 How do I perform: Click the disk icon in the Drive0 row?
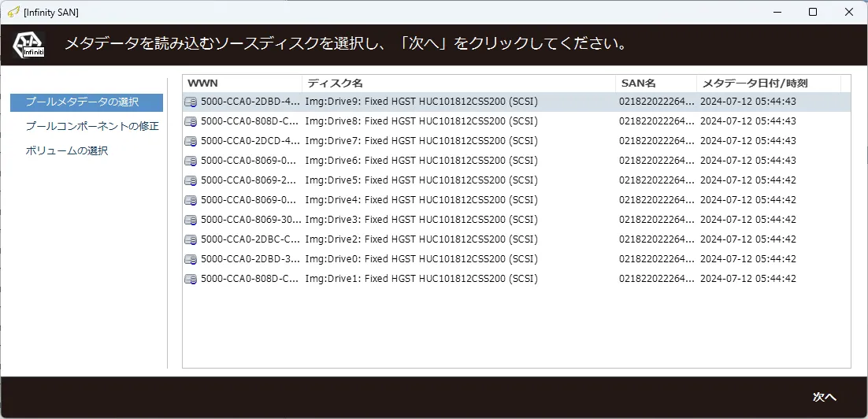(x=191, y=259)
